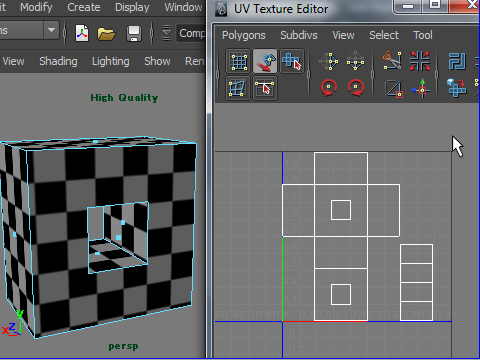
Task: Click the 'persp' camera label
Action: [123, 346]
